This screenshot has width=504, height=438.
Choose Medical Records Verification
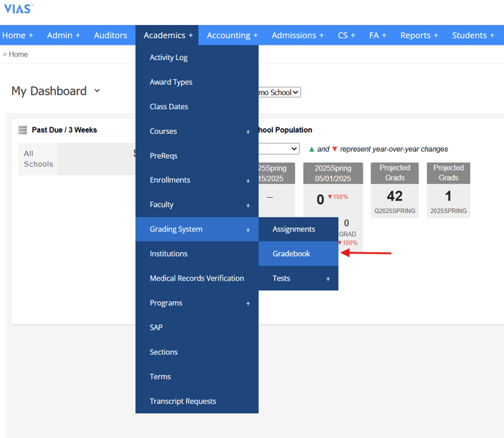pos(196,278)
